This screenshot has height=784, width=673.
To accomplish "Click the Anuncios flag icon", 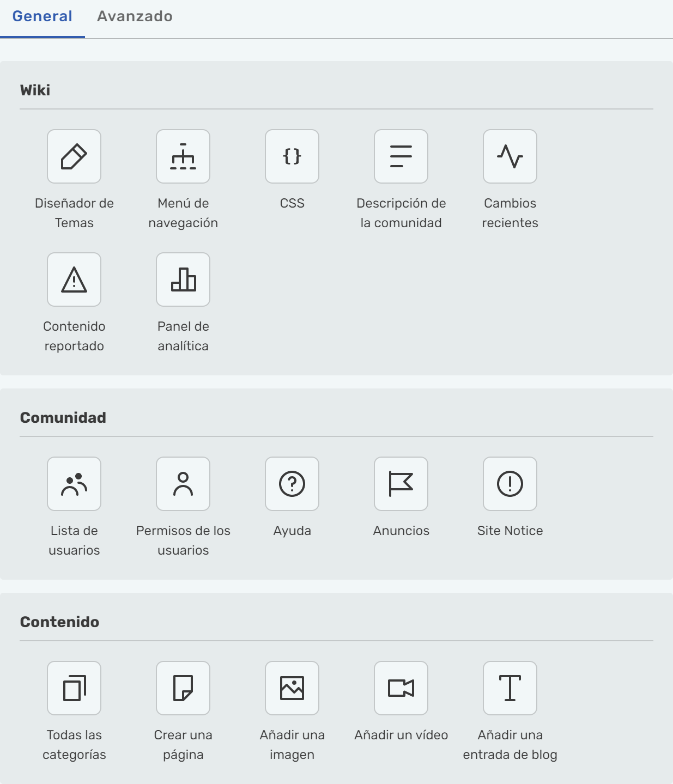I will [x=401, y=484].
